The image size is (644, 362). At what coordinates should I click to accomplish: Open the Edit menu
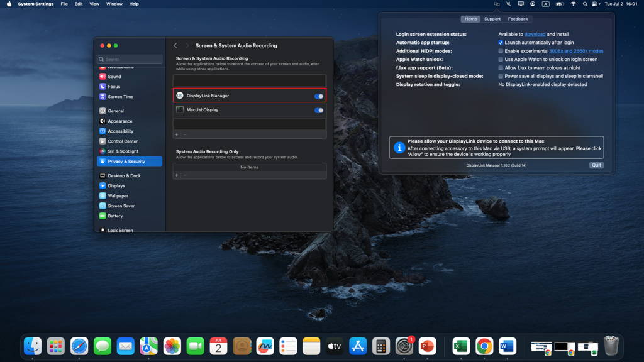click(x=79, y=4)
